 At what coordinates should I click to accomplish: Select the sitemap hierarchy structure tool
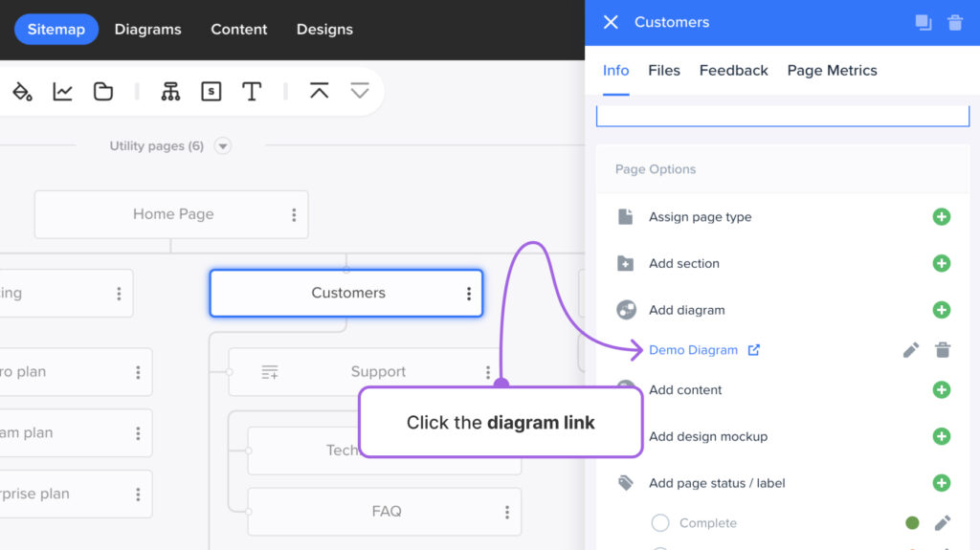[x=170, y=92]
